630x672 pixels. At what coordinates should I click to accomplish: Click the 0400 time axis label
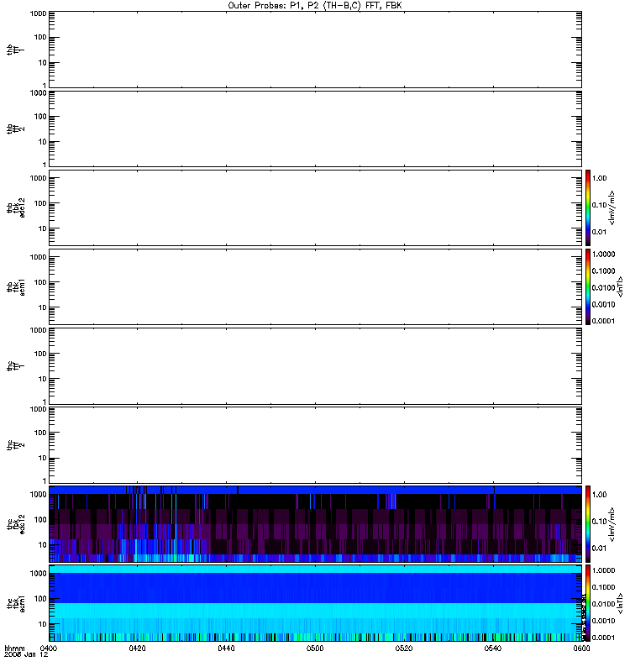49,648
